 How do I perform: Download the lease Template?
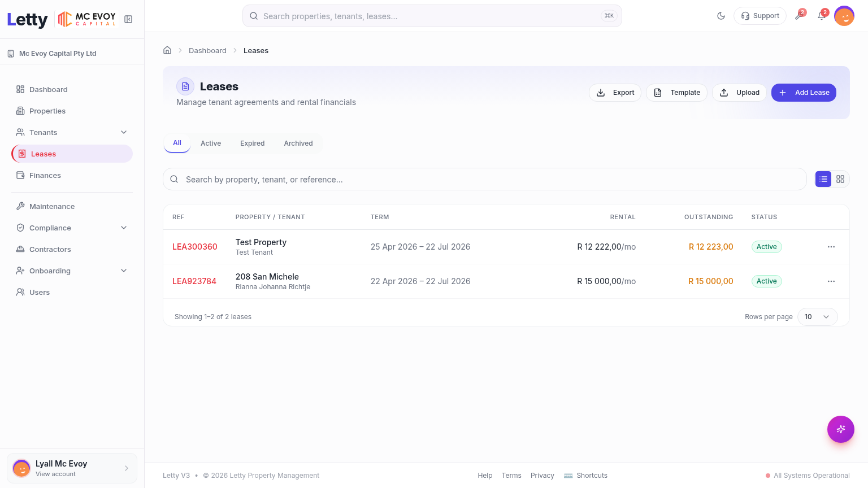(x=676, y=93)
